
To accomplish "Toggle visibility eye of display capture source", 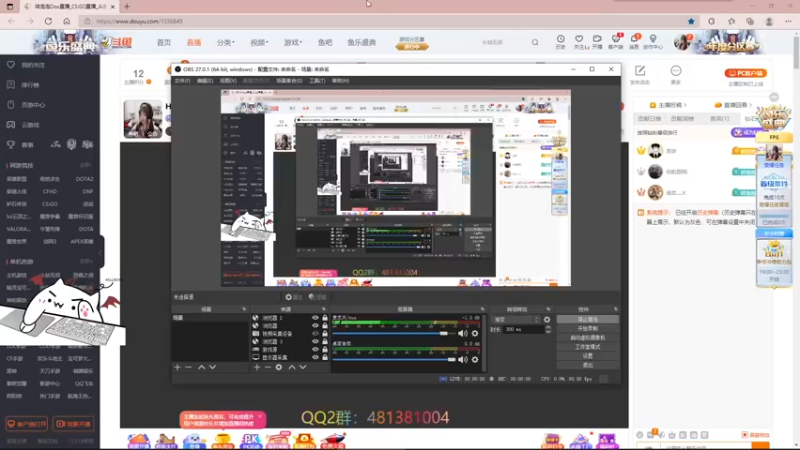I will click(x=315, y=357).
